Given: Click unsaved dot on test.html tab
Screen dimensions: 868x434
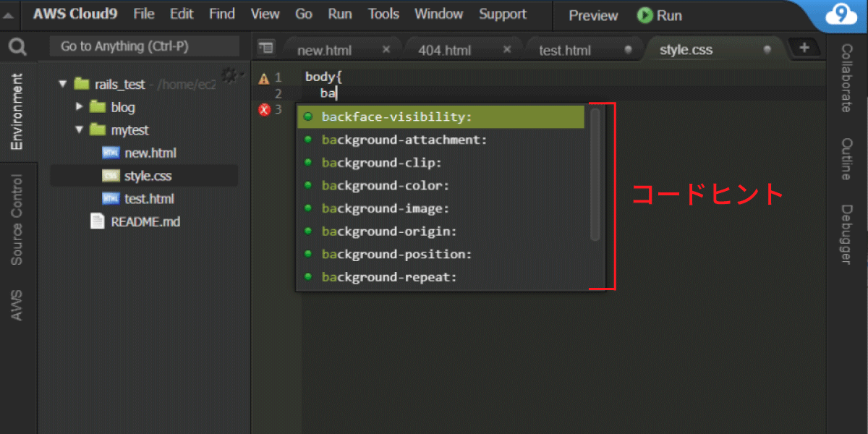Looking at the screenshot, I should (x=628, y=50).
